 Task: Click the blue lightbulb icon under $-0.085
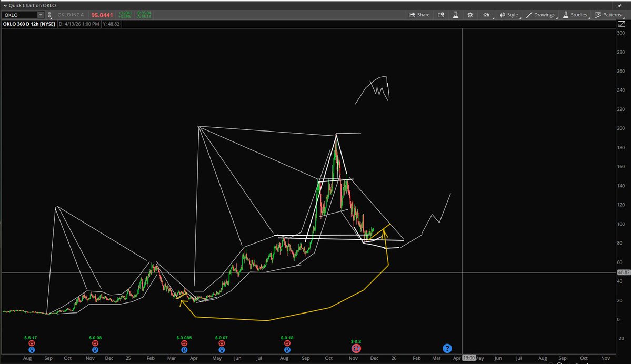coord(184,350)
